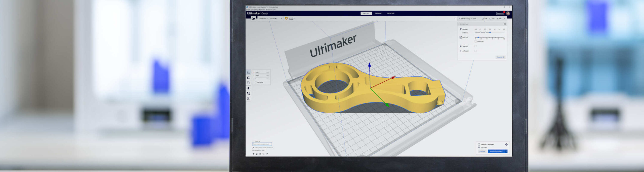644x172 pixels.
Task: Switch to left side view cube icon
Action: coord(263,154)
